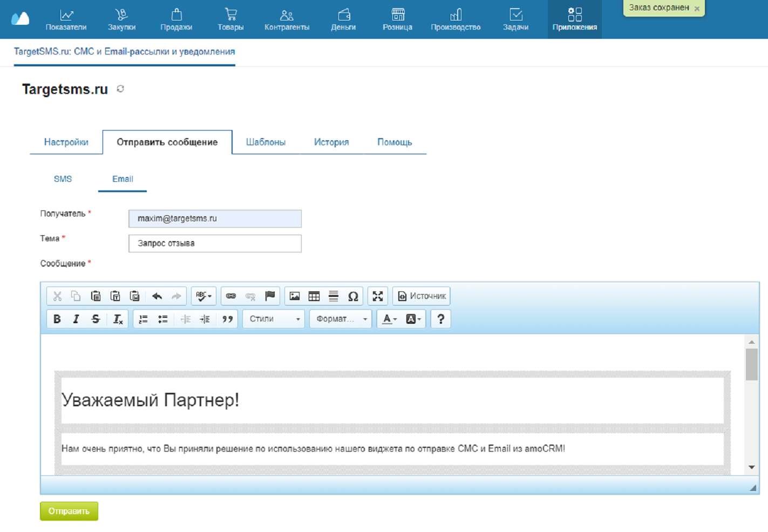Open Товары in the top navigation
Screen dimensions: 768x532
coord(230,19)
